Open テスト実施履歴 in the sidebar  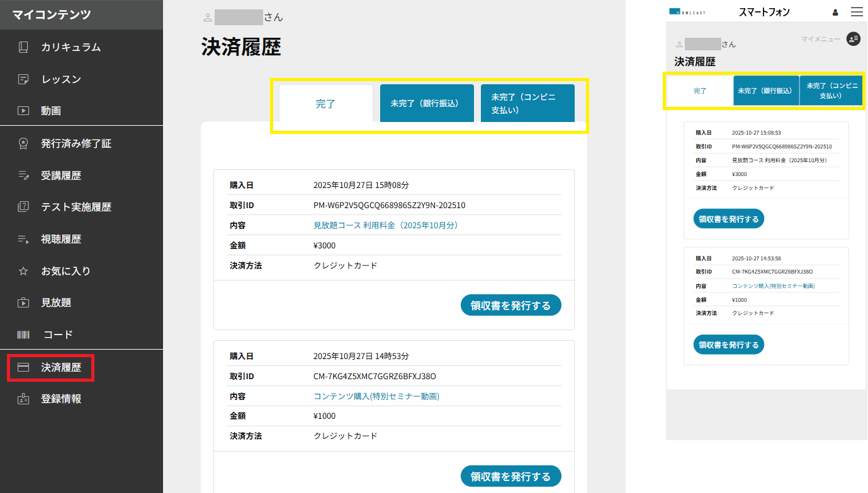point(76,207)
